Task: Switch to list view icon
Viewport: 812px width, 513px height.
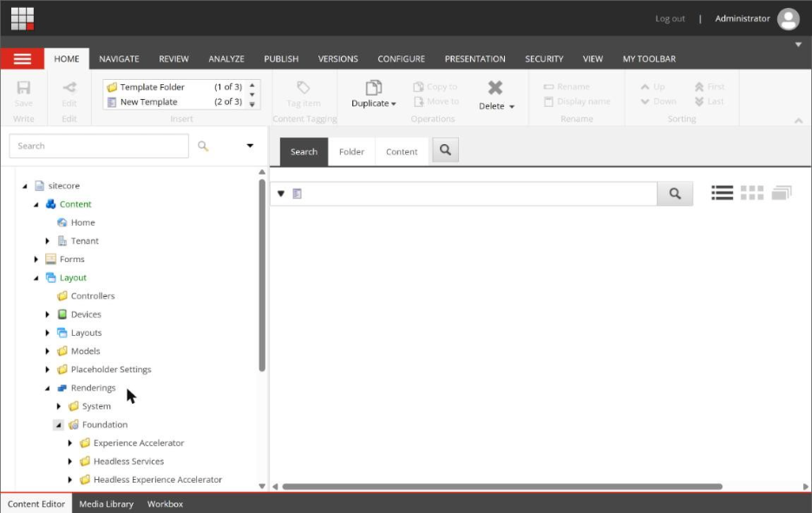Action: (722, 193)
